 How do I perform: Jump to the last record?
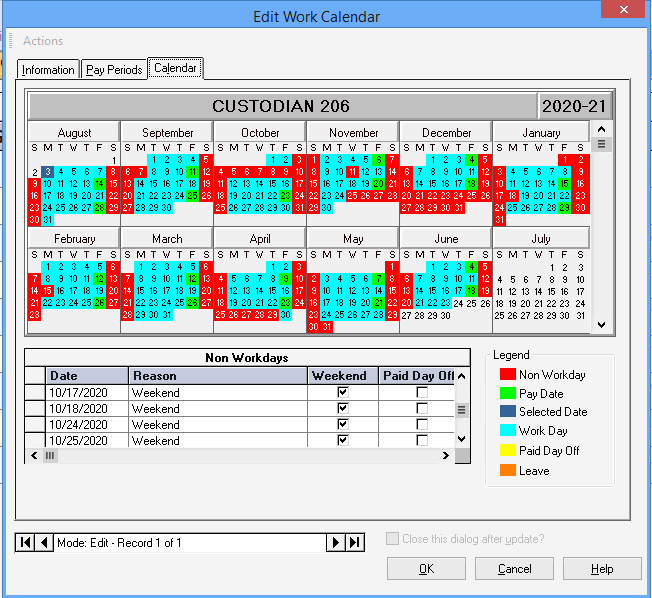(x=355, y=543)
